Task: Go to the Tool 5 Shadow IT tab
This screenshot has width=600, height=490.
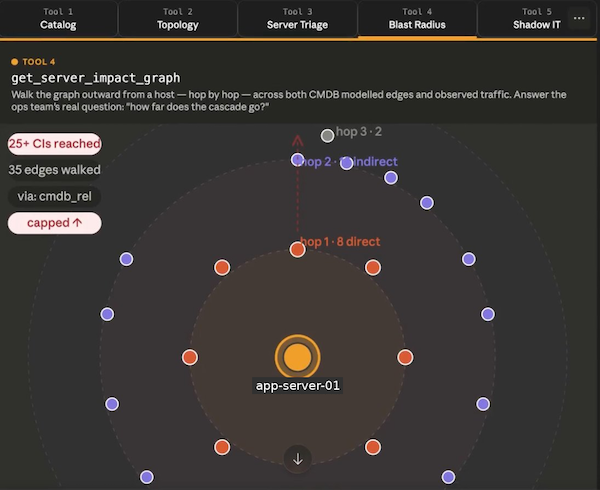Action: (536, 18)
